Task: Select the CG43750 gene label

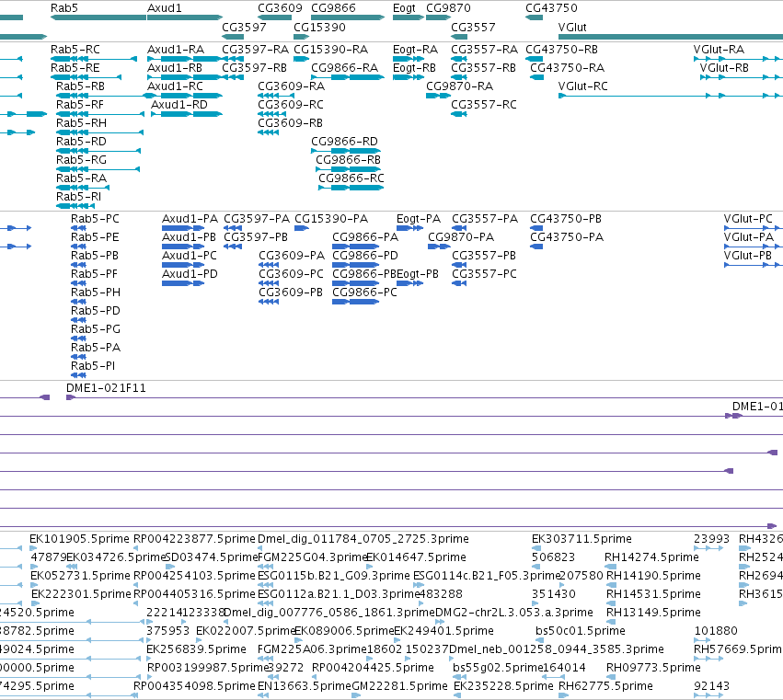Action: point(551,8)
